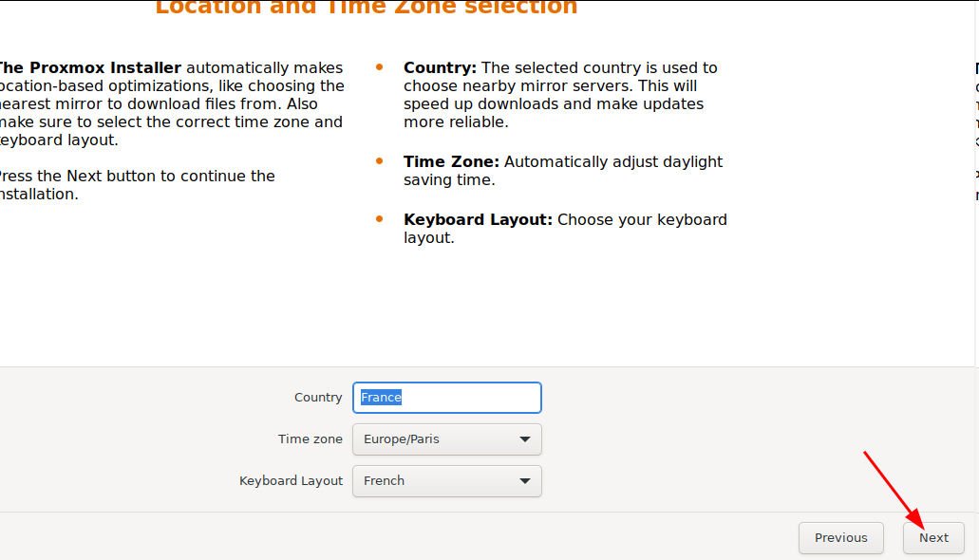Click the red arrow annotation
The width and height of the screenshot is (979, 560).
893,491
